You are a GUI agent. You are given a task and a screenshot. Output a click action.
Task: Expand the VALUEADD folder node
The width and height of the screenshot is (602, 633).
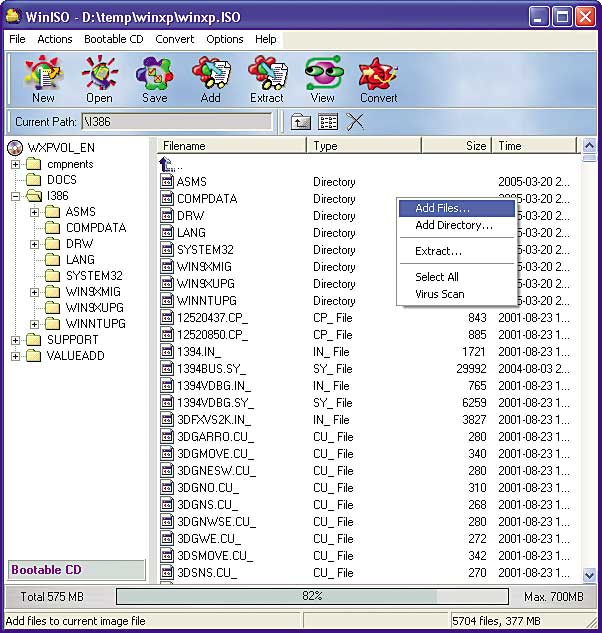point(15,356)
